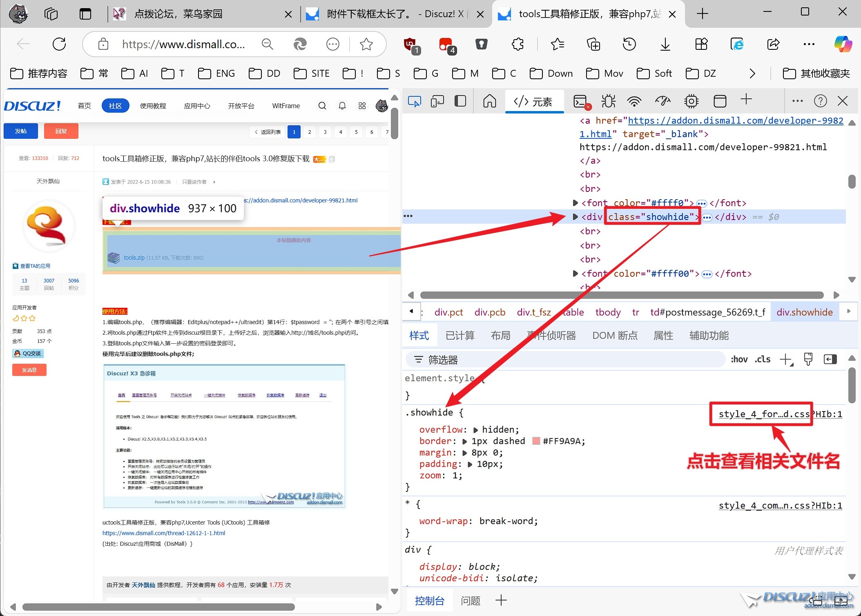The width and height of the screenshot is (861, 616).
Task: Toggle the .cls class editor
Action: point(763,359)
